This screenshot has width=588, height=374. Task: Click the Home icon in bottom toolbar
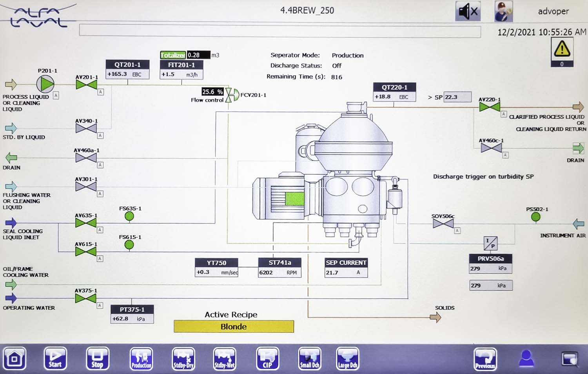tap(15, 358)
